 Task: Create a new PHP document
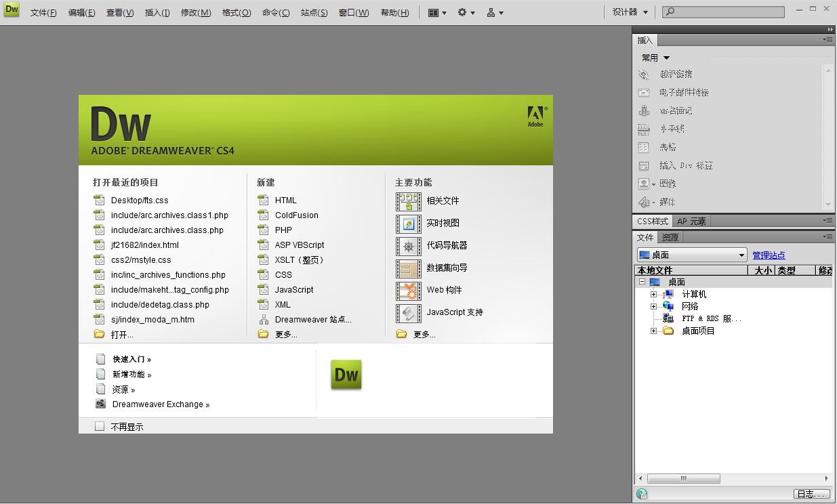click(283, 230)
